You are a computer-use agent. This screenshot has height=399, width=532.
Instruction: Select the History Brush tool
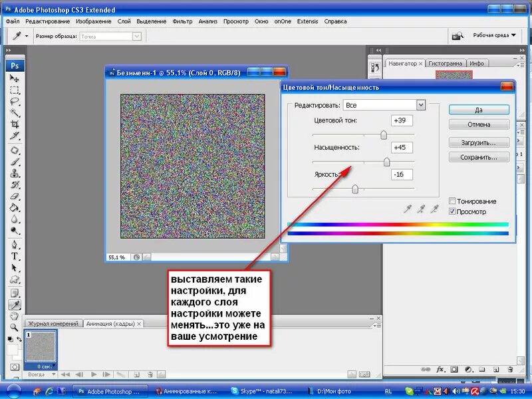coord(14,185)
